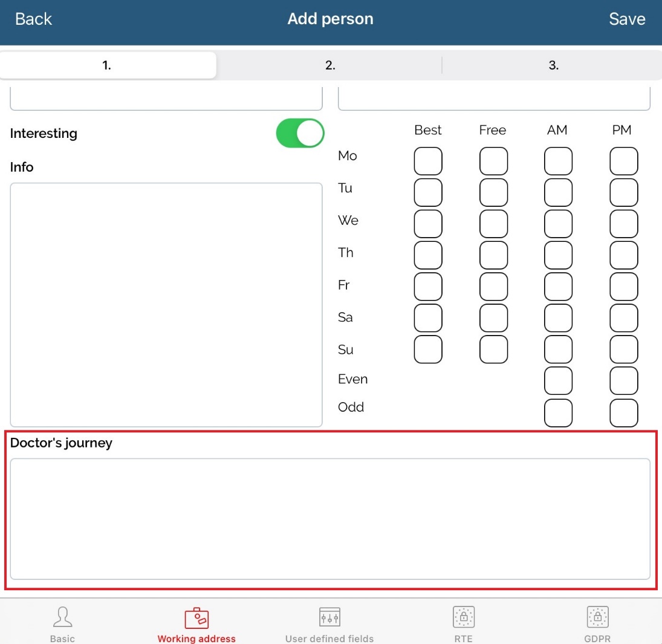
Task: Open User defined fields sliders icon
Action: (x=329, y=617)
